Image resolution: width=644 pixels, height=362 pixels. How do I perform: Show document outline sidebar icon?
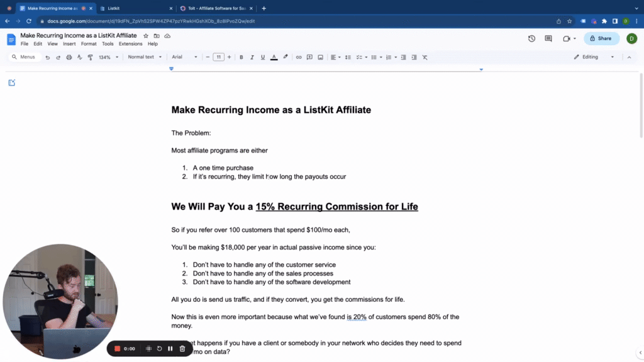click(x=12, y=83)
